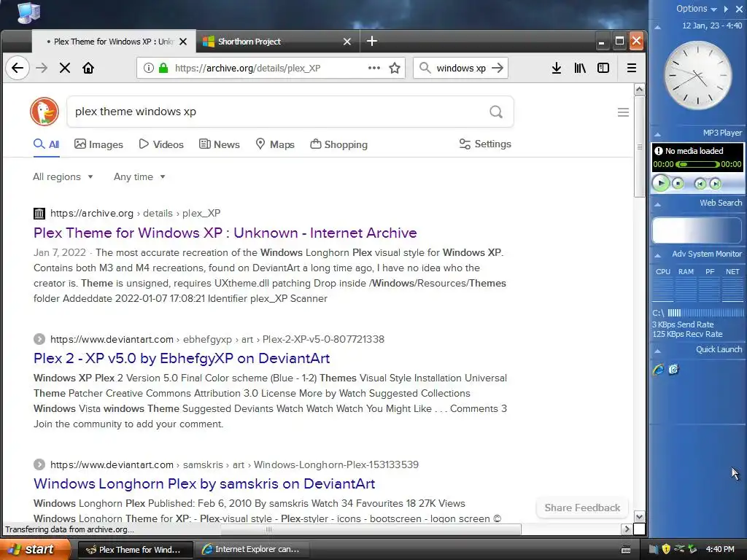
Task: Click the forward navigation arrow
Action: (x=42, y=68)
